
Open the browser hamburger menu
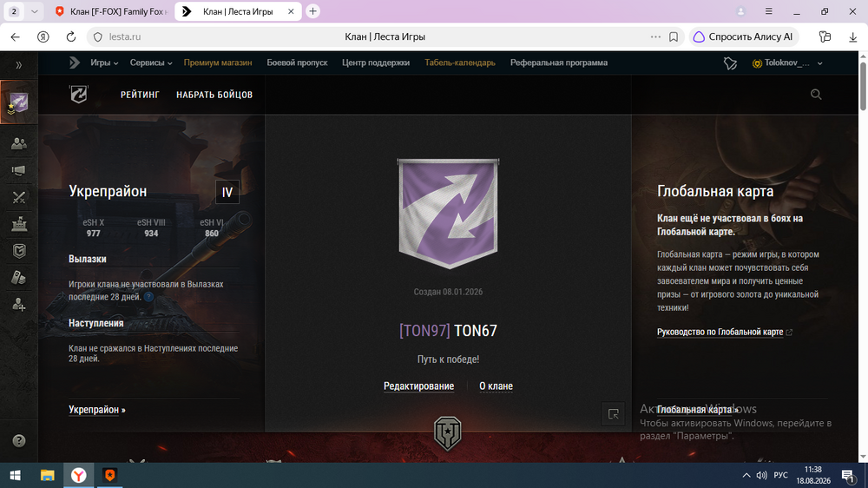tap(768, 11)
